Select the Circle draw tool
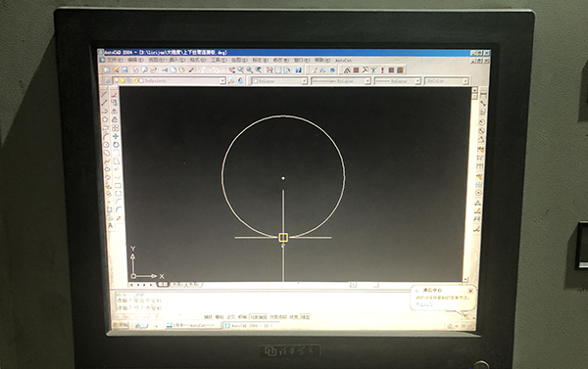 tap(106, 145)
